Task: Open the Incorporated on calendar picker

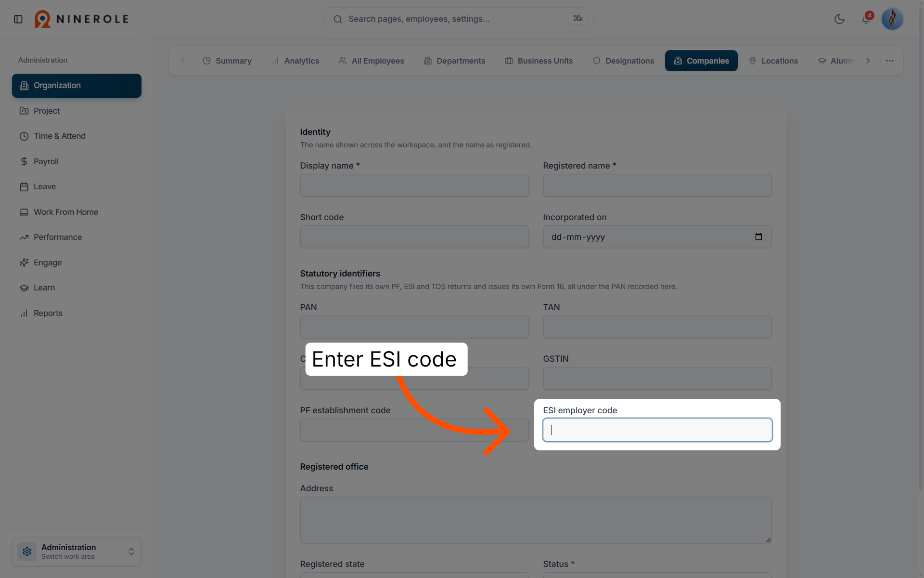Action: [758, 237]
